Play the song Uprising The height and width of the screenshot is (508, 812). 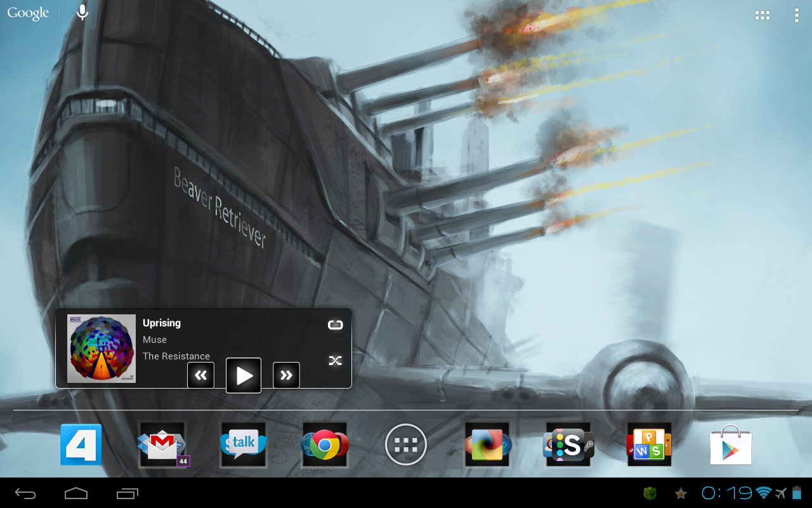(244, 376)
